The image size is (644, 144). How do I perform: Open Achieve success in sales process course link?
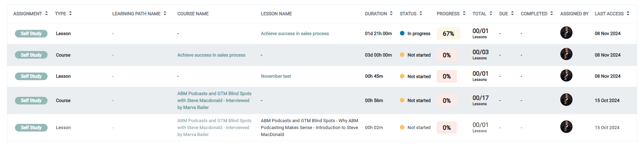point(211,55)
